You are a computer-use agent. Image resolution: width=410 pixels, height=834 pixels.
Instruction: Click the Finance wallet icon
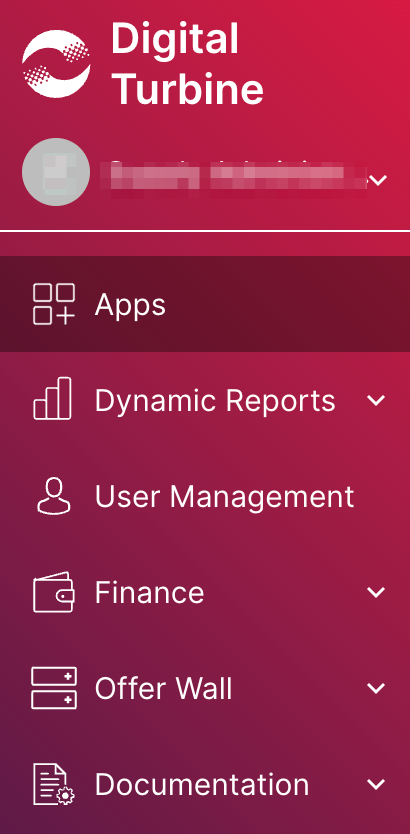(x=54, y=592)
